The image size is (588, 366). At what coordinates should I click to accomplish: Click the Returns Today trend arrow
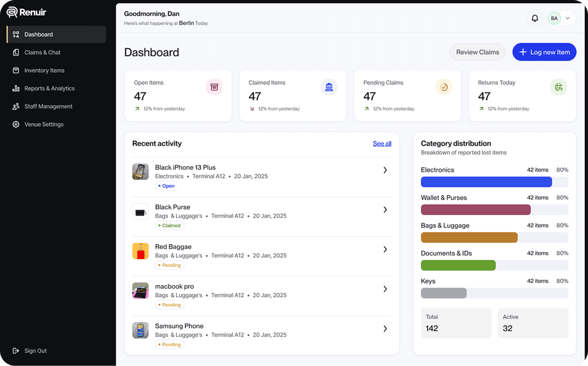481,109
